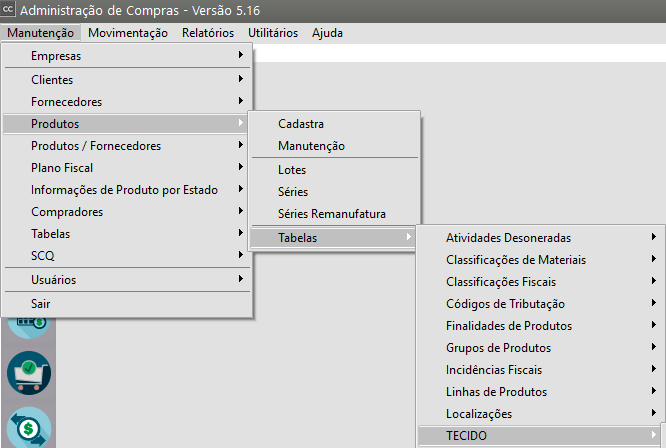Image resolution: width=666 pixels, height=448 pixels.
Task: Click Séries Remanufatura menu entry
Action: [x=331, y=214]
